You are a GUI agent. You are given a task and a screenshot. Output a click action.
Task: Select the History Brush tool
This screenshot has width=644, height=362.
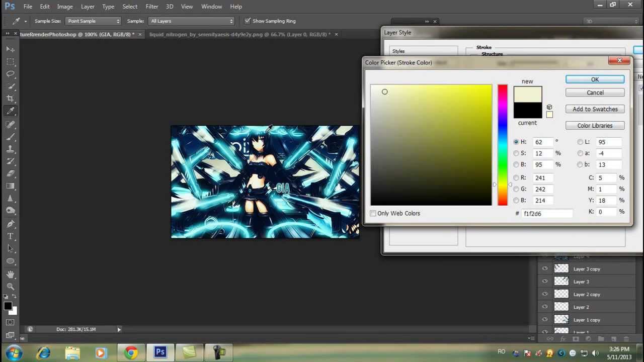[11, 161]
